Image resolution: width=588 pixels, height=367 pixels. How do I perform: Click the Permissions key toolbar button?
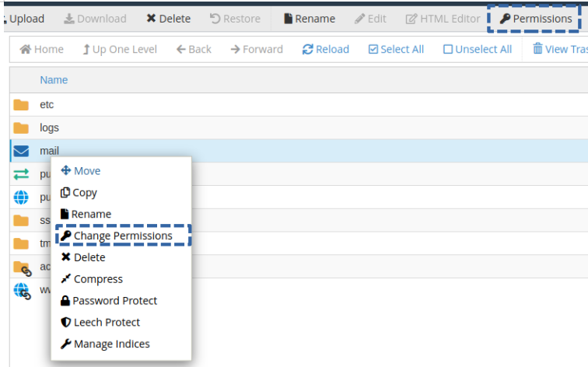point(535,19)
